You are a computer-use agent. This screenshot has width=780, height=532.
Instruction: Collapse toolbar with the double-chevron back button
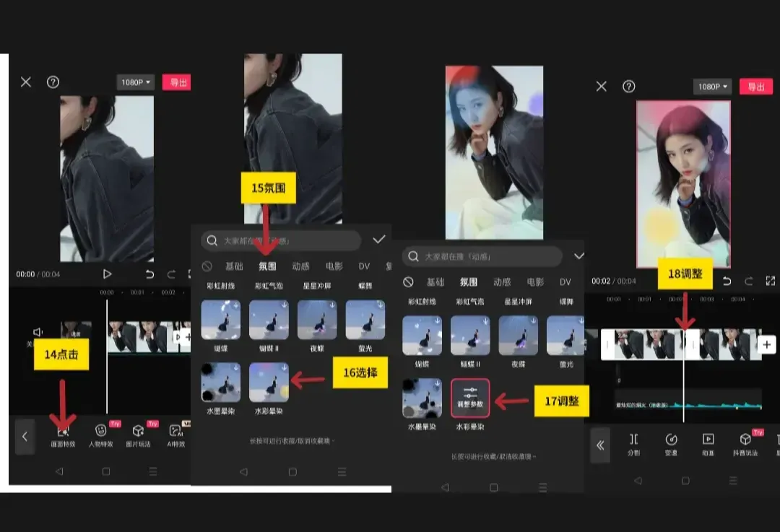click(x=600, y=445)
